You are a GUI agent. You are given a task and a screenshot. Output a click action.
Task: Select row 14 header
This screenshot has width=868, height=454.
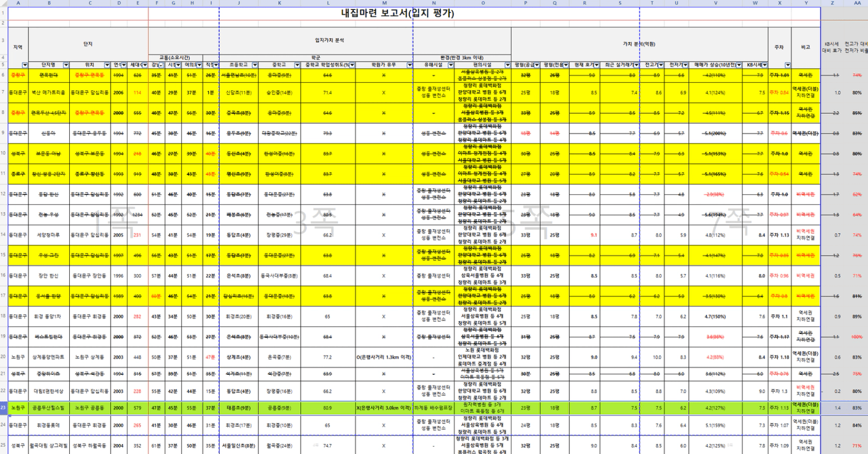click(x=4, y=235)
